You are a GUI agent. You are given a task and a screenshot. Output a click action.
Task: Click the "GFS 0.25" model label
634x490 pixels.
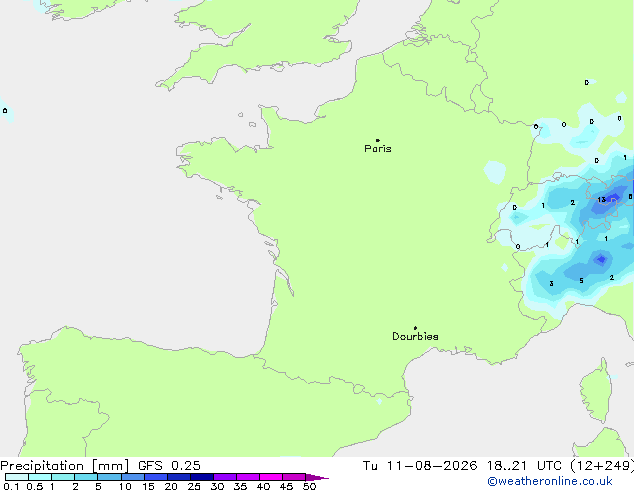169,466
